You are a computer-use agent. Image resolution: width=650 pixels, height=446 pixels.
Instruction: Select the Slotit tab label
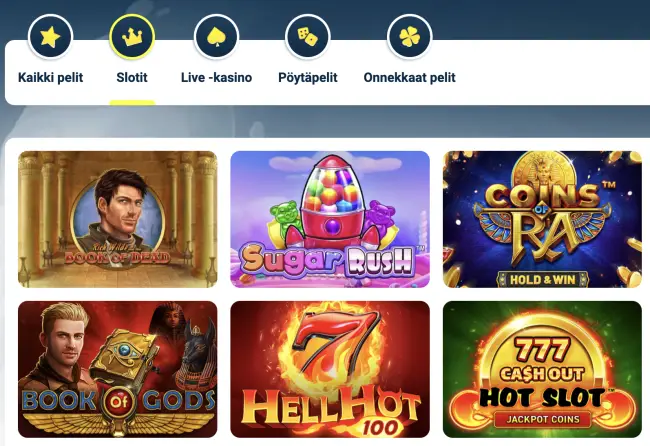coord(132,78)
